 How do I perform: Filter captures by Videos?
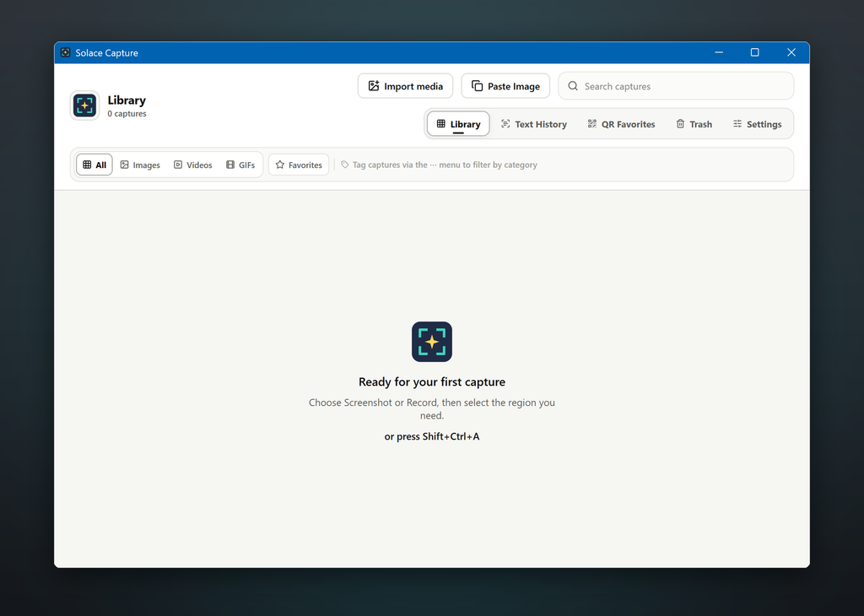pyautogui.click(x=192, y=165)
